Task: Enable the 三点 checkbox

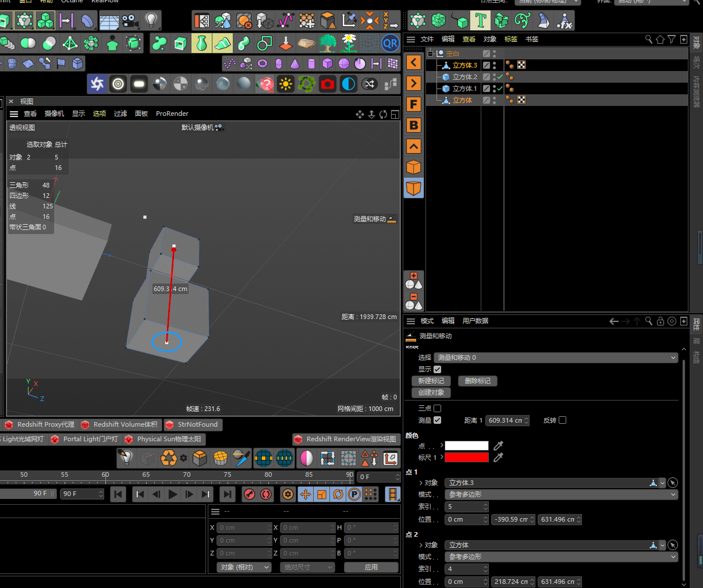Action: pyautogui.click(x=438, y=408)
